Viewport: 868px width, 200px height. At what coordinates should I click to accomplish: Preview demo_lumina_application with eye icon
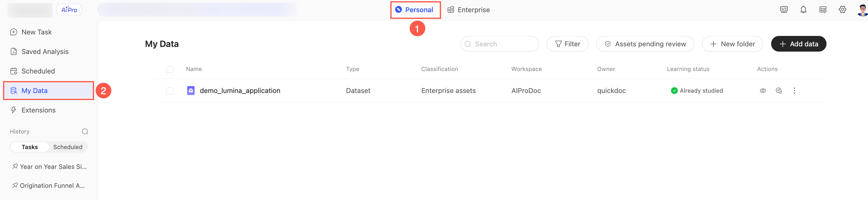coord(763,91)
